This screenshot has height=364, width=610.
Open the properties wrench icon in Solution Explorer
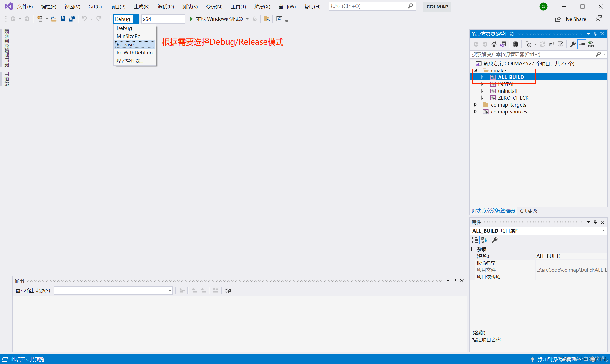point(573,44)
